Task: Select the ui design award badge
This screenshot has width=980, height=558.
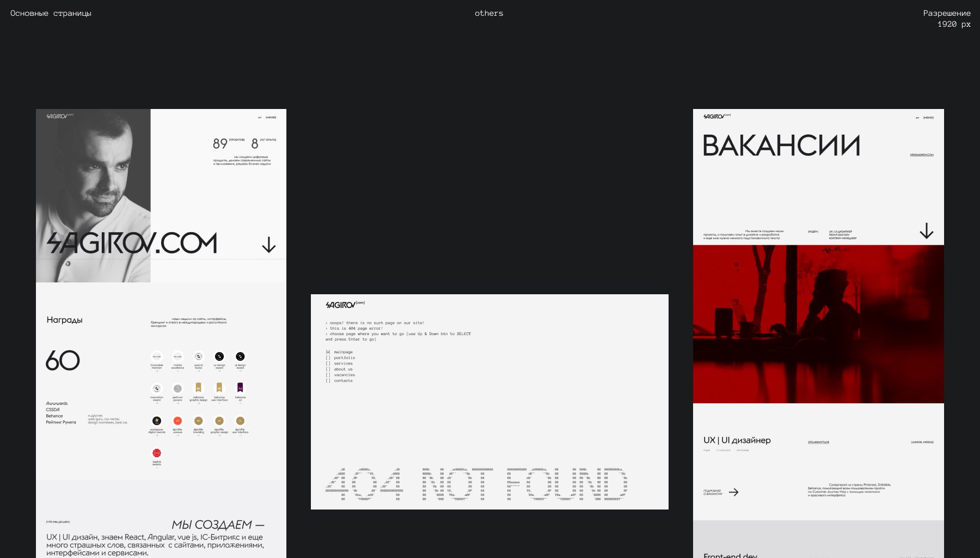Action: click(240, 356)
